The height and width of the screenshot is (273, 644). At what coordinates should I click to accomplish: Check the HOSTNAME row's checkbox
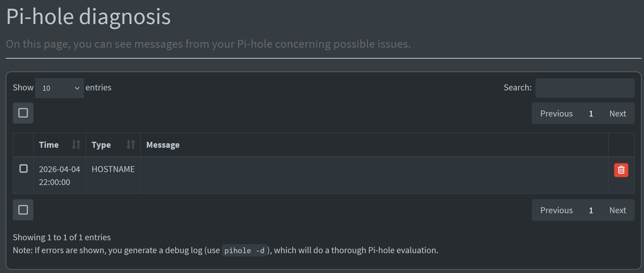click(23, 168)
